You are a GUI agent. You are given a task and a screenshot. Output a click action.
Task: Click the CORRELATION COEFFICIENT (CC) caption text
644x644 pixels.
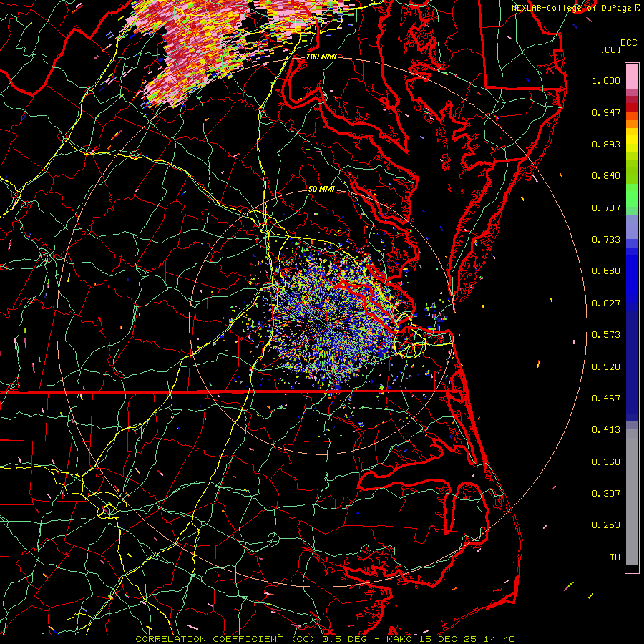tap(225, 639)
